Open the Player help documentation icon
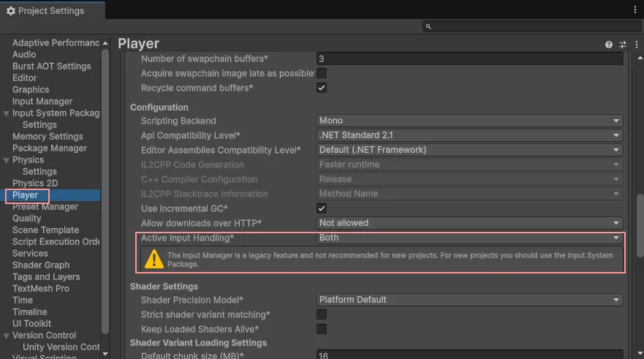 tap(609, 45)
